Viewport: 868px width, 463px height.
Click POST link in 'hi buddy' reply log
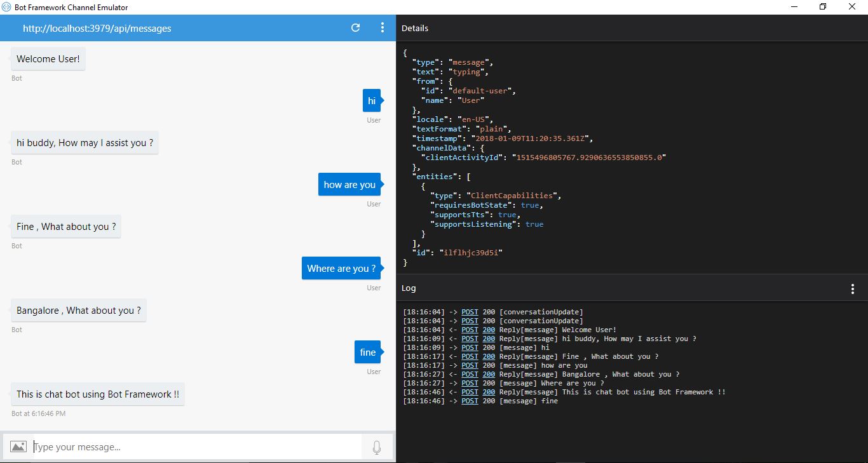[x=470, y=339]
